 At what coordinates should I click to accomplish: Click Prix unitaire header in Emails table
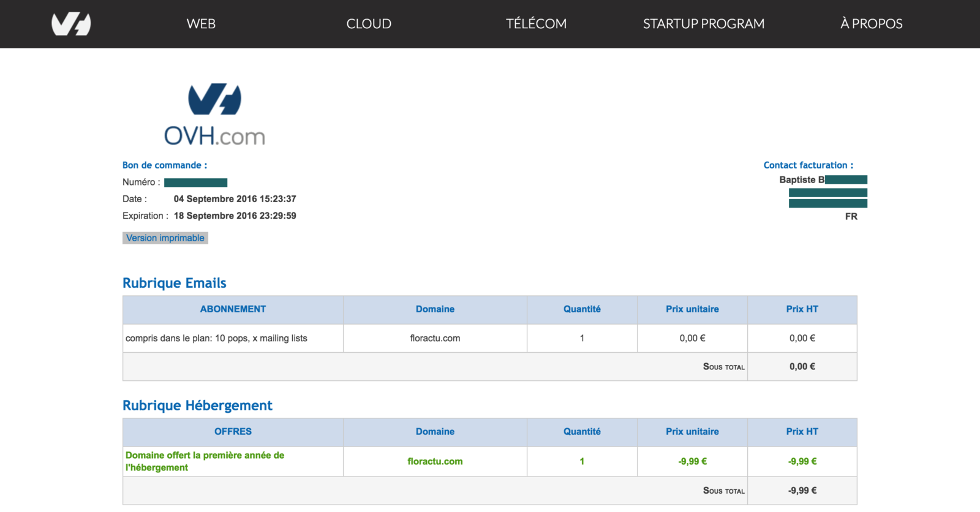692,309
